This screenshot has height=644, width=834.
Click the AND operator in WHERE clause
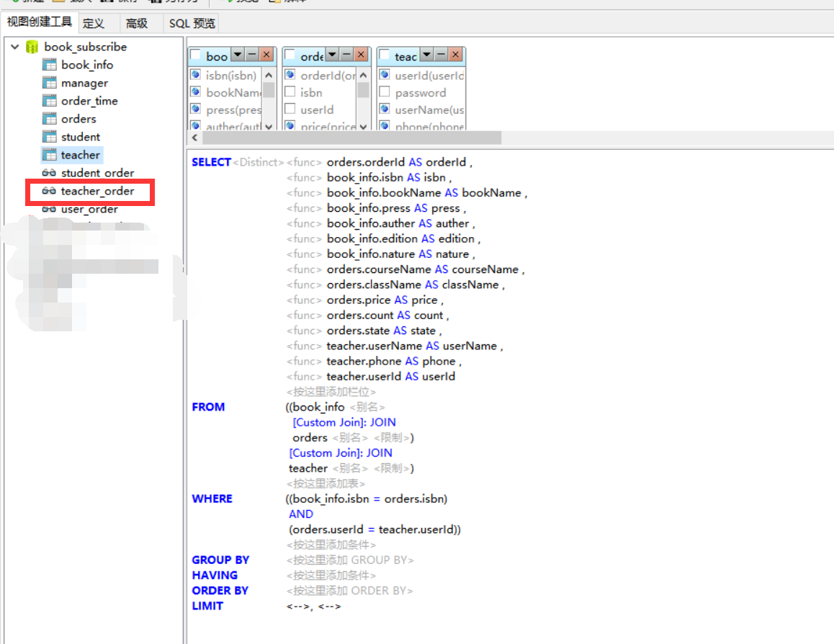tap(301, 514)
